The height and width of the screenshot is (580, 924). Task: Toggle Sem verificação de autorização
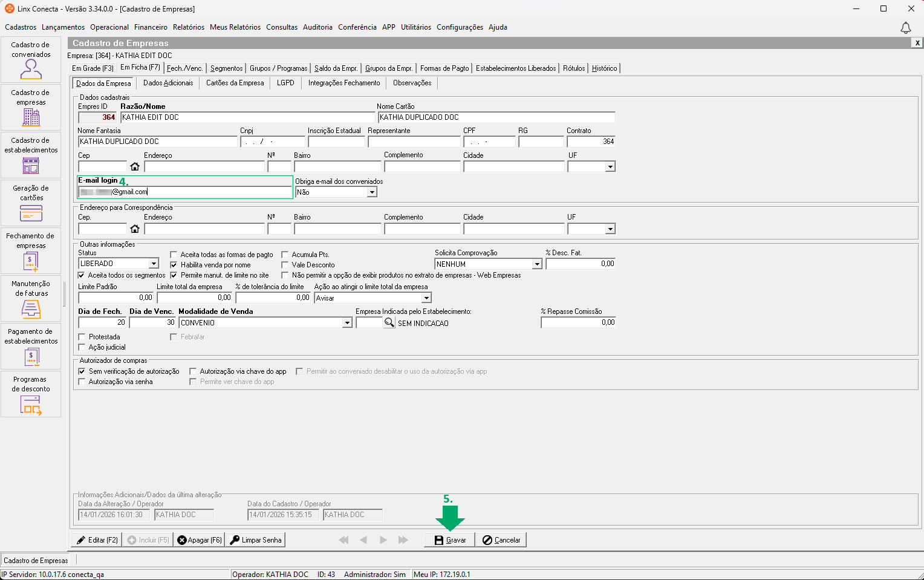tap(82, 371)
